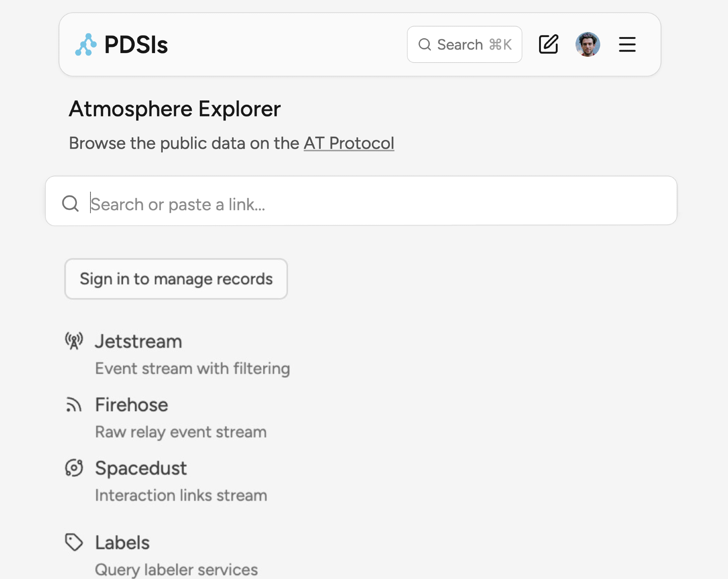
Task: Click the magnifier icon in the main search bar
Action: pyautogui.click(x=70, y=203)
